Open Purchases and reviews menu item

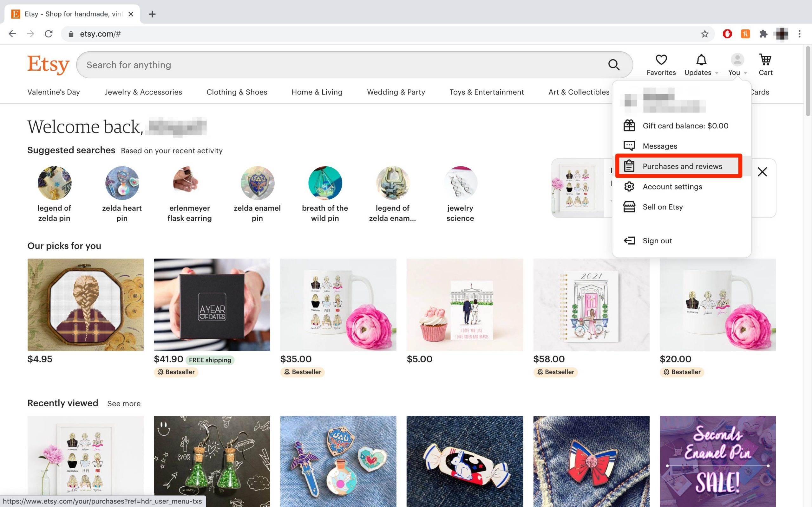(x=682, y=166)
